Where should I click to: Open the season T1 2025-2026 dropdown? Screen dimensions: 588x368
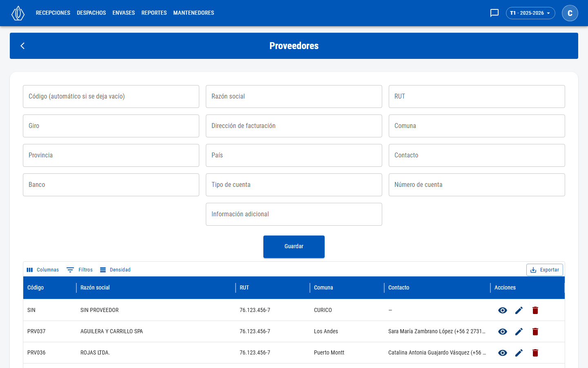[530, 13]
